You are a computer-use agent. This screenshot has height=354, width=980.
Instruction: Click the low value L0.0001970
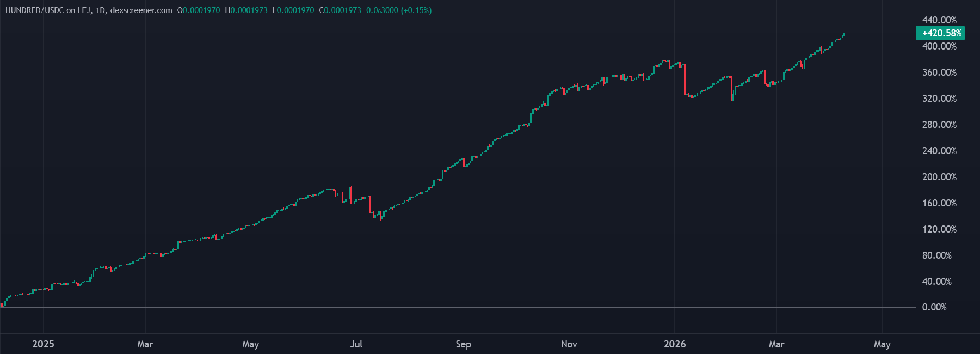293,10
